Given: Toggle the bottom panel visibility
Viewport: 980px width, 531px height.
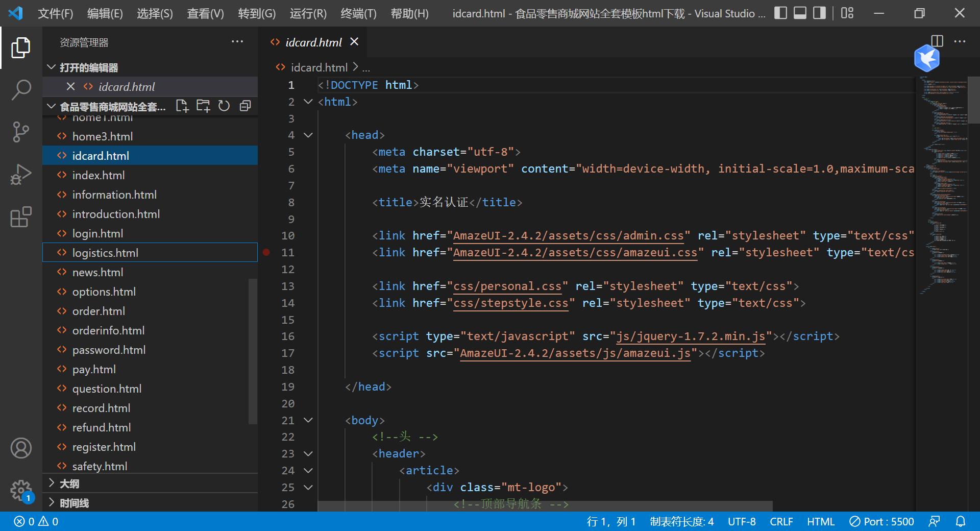Looking at the screenshot, I should tap(800, 13).
